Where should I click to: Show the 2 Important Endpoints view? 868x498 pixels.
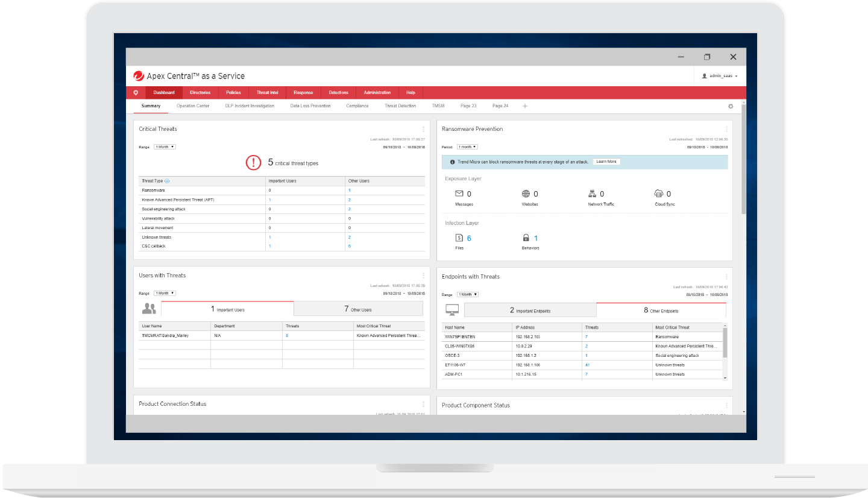(530, 309)
